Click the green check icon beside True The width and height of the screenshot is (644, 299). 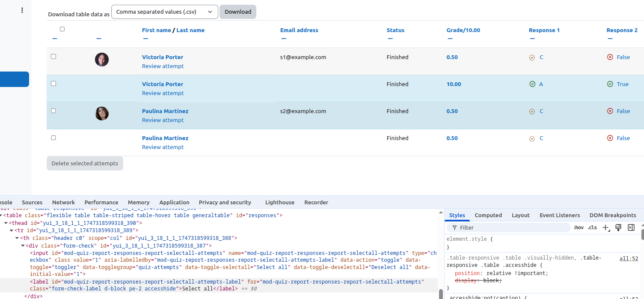[x=610, y=84]
